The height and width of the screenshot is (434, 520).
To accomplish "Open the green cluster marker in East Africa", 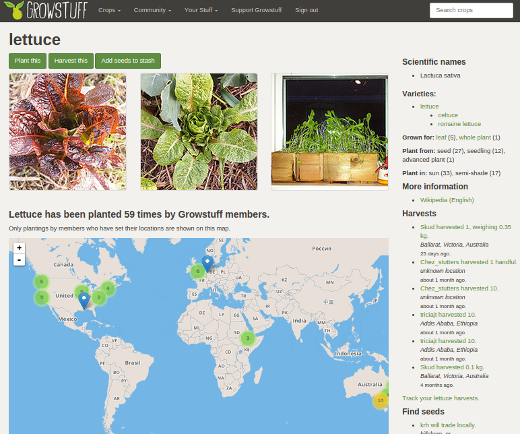I will click(x=248, y=338).
